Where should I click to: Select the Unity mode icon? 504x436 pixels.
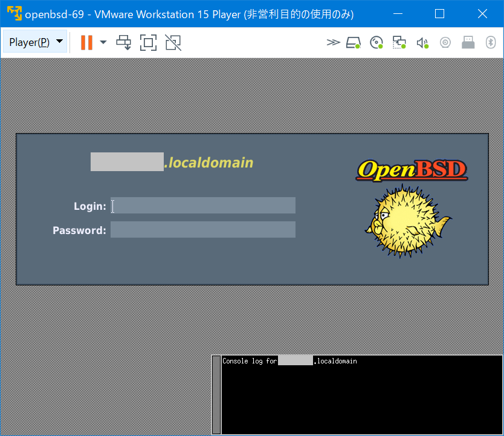[x=173, y=42]
